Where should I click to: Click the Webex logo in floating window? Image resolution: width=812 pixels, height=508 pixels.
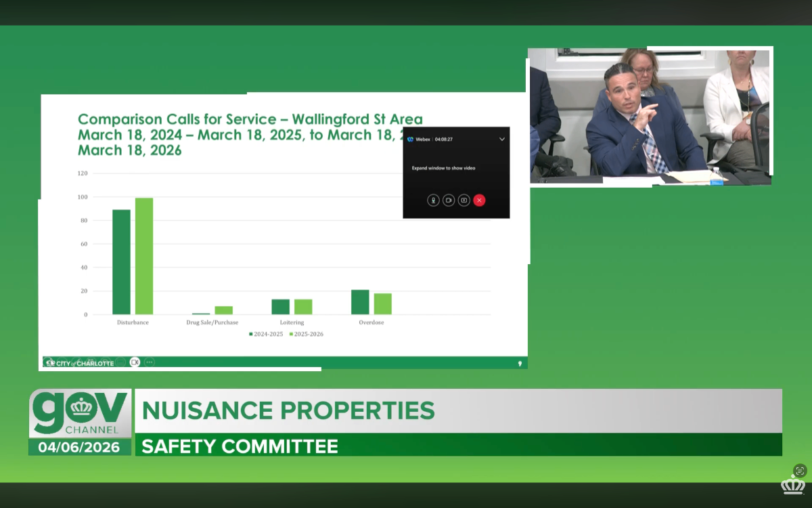tap(411, 139)
